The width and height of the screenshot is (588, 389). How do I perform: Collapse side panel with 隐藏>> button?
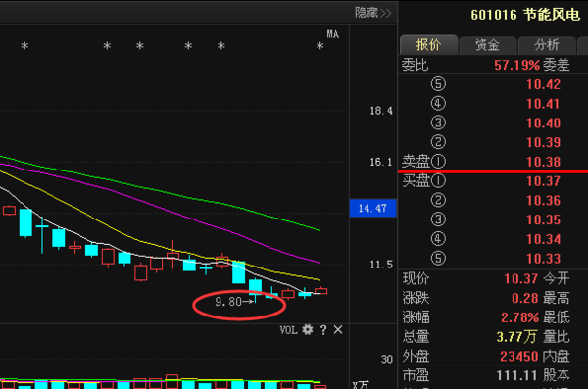click(x=372, y=13)
